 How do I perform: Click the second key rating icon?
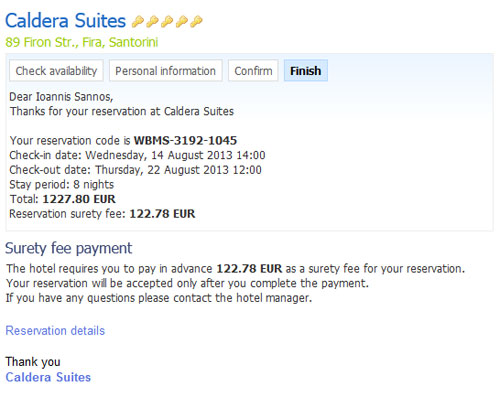point(152,22)
